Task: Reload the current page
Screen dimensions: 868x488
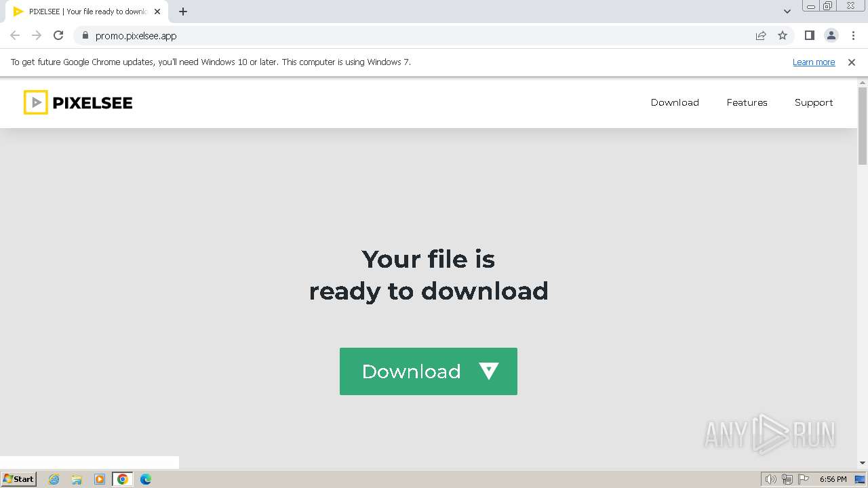Action: pos(58,35)
